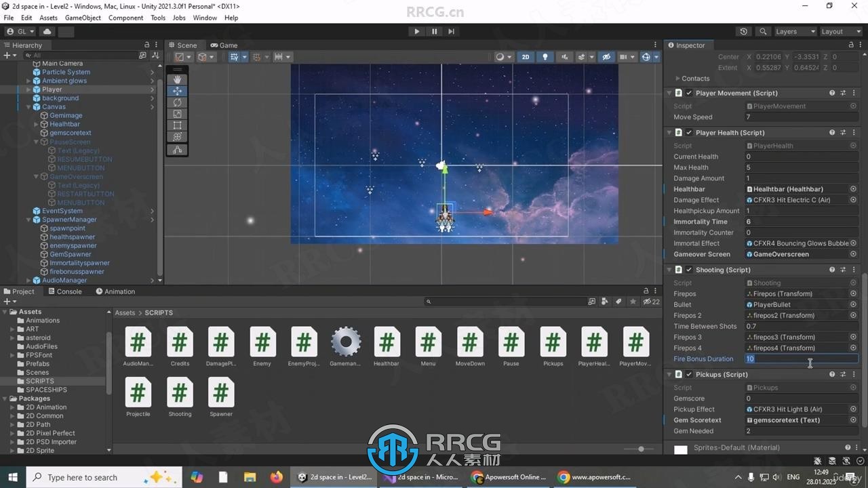Switch to the Game tab
The image size is (868, 488).
[x=224, y=45]
